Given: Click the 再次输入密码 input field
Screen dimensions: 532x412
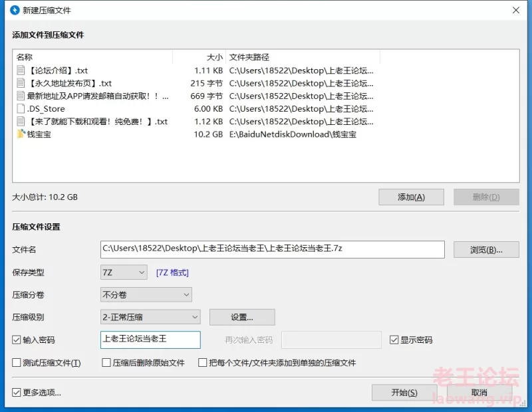Looking at the screenshot, I should pos(331,340).
